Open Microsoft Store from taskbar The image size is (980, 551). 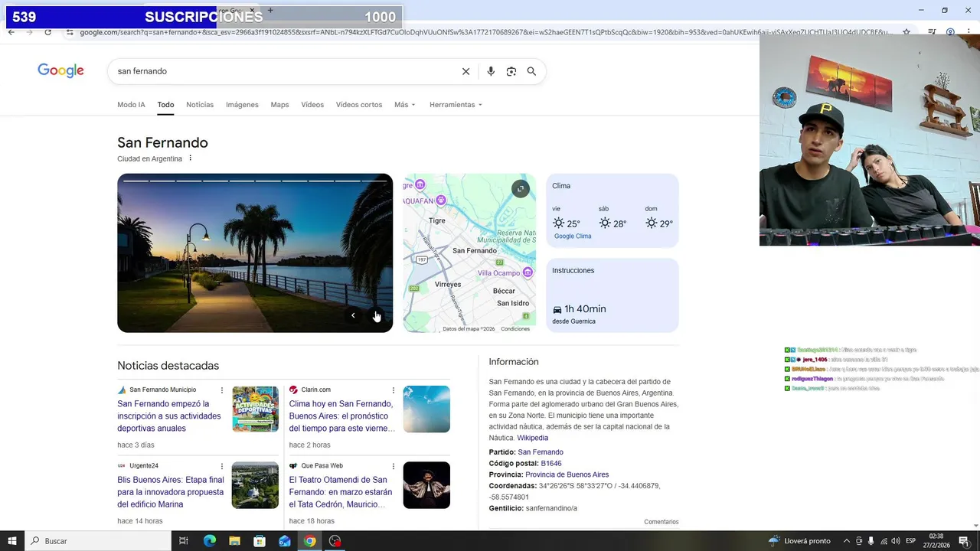[x=260, y=541]
